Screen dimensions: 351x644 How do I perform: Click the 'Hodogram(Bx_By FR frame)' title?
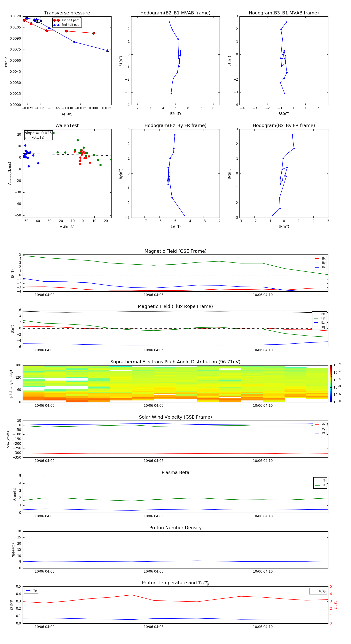tap(284, 125)
